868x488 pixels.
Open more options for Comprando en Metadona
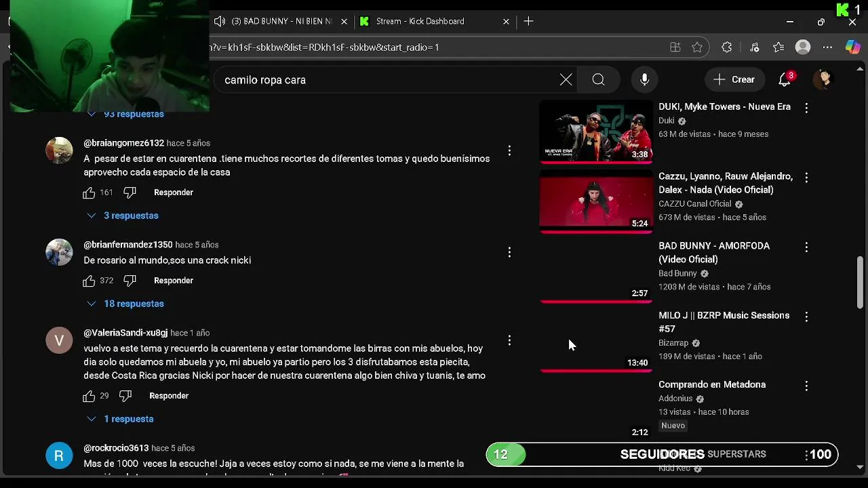pyautogui.click(x=806, y=386)
